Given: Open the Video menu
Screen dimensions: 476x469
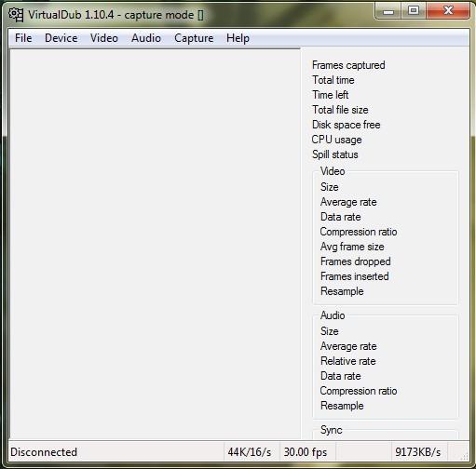Looking at the screenshot, I should 104,38.
